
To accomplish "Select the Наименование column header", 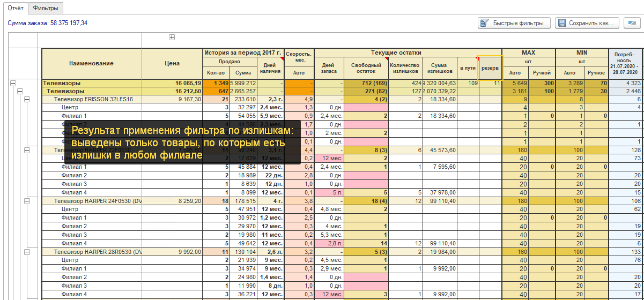I will tap(92, 64).
